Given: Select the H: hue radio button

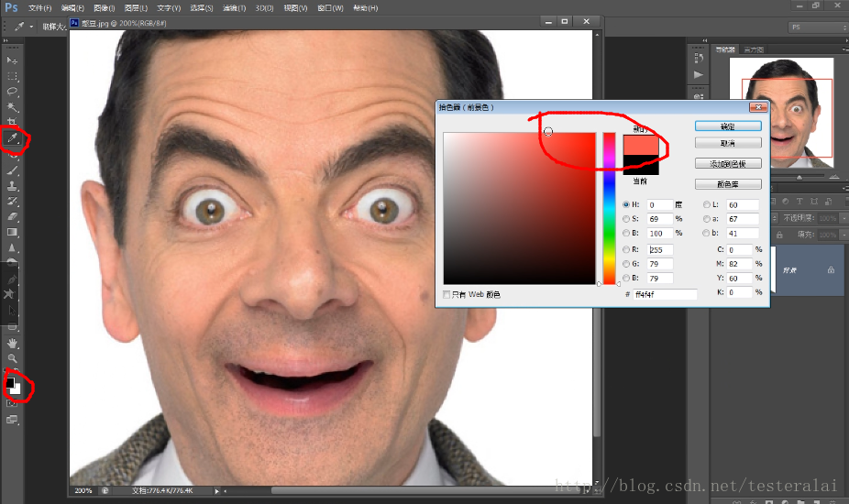Looking at the screenshot, I should [x=626, y=204].
